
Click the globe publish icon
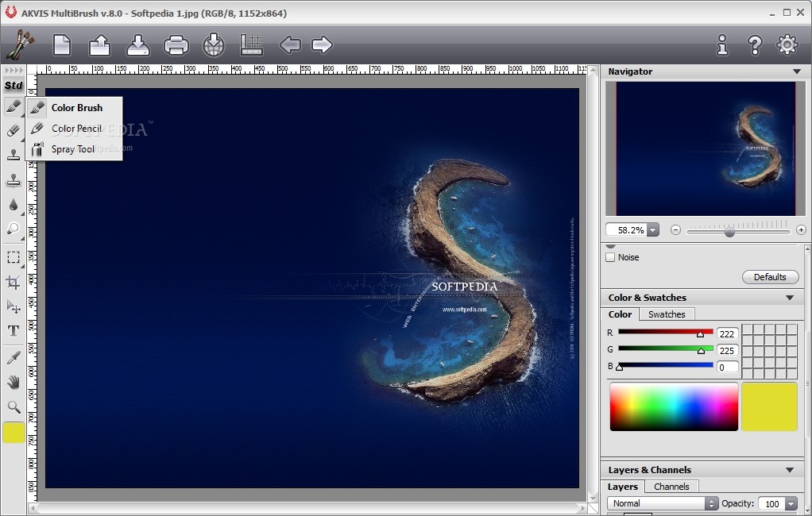[x=214, y=45]
